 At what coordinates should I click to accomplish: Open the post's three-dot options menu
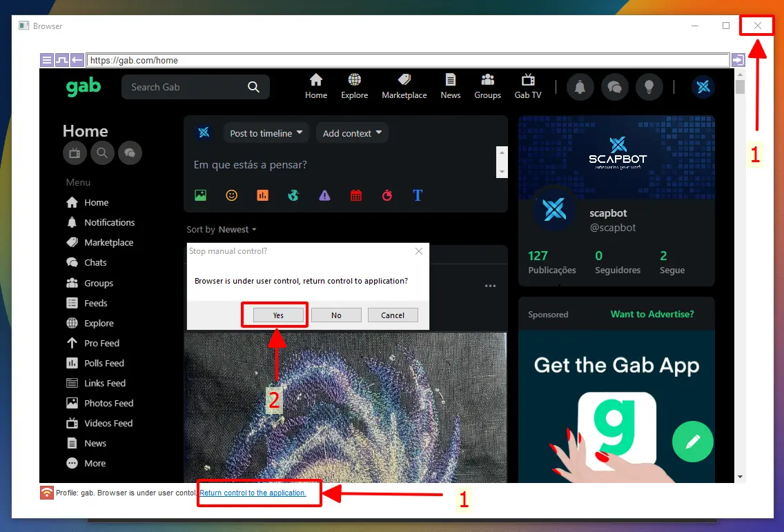tap(490, 286)
